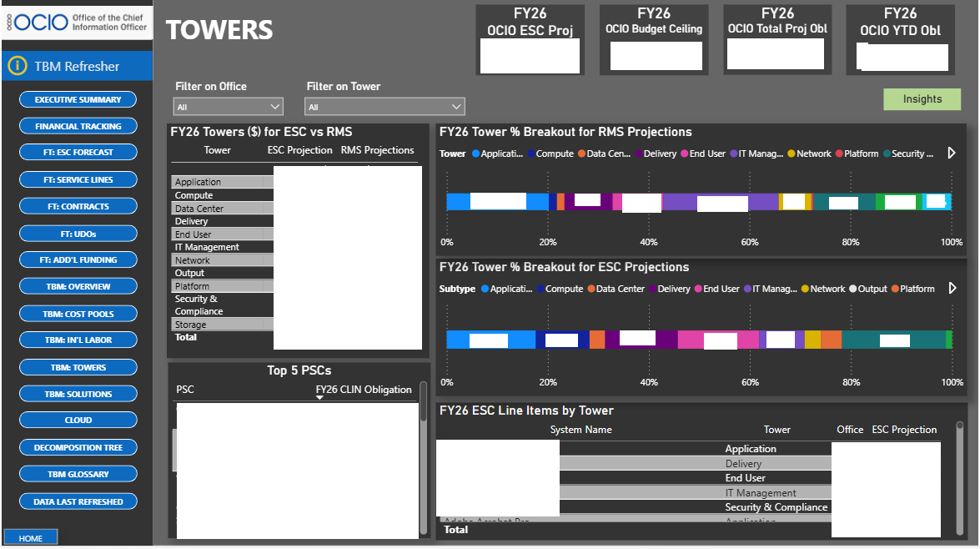The width and height of the screenshot is (980, 549).
Task: Click ESC Projection column header in Towers table
Action: pos(300,150)
